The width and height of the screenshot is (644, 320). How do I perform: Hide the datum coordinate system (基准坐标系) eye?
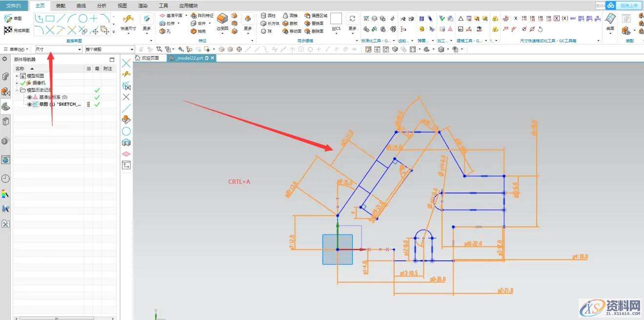[x=29, y=97]
